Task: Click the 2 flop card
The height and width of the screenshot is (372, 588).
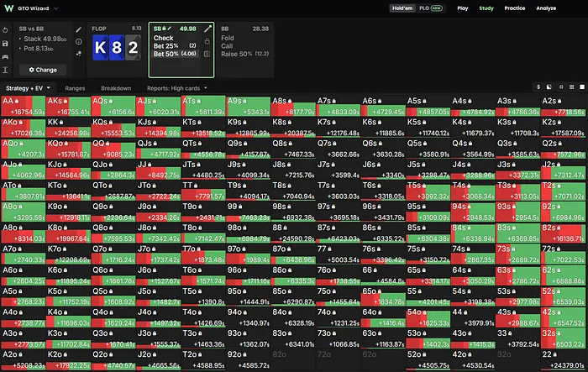Action: click(x=133, y=48)
